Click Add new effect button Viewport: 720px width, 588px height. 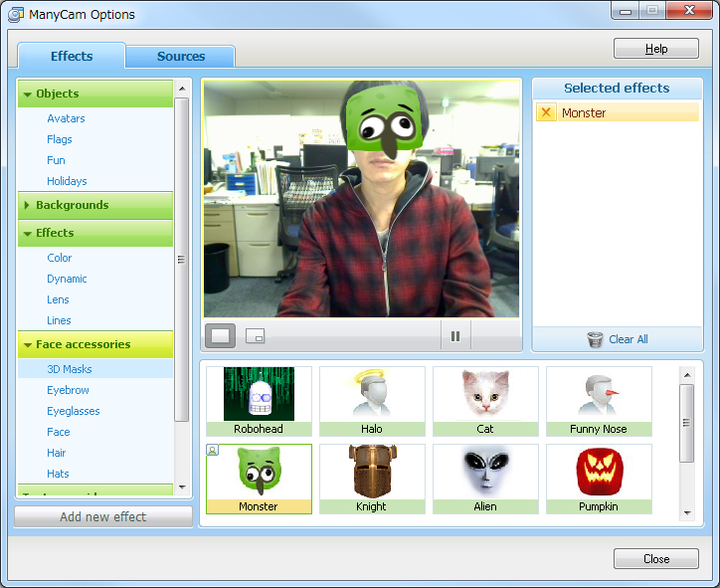[103, 516]
